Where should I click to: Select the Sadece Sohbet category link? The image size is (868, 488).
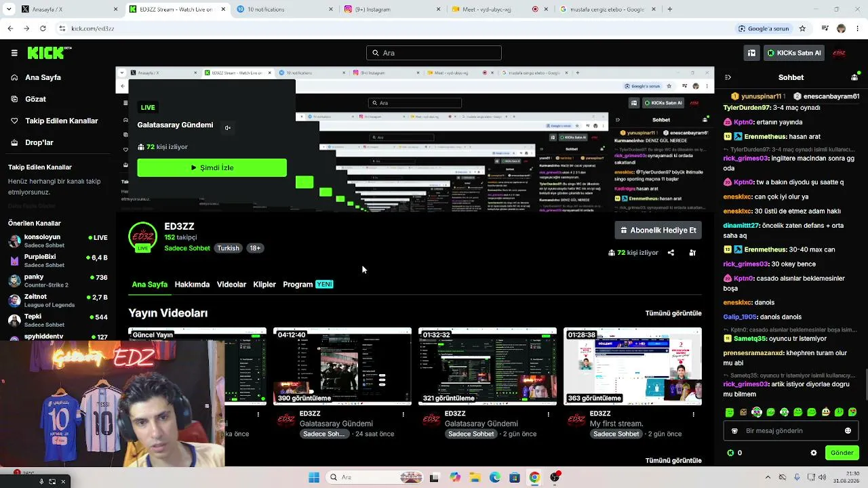click(187, 248)
